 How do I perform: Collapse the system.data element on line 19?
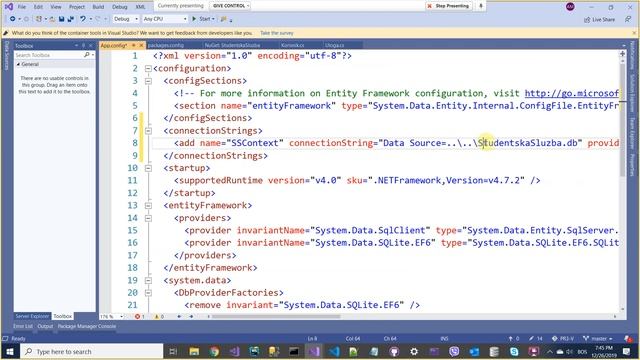click(148, 281)
